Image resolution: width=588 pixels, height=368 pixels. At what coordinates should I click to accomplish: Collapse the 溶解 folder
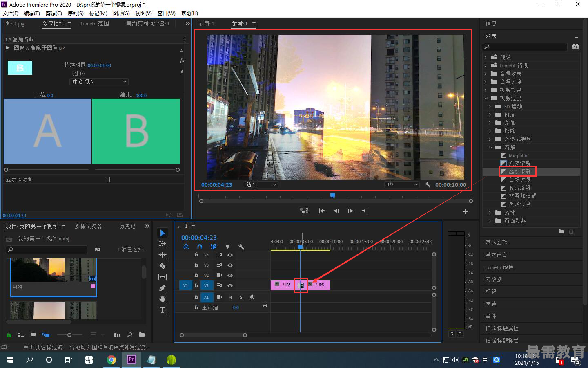tap(490, 147)
